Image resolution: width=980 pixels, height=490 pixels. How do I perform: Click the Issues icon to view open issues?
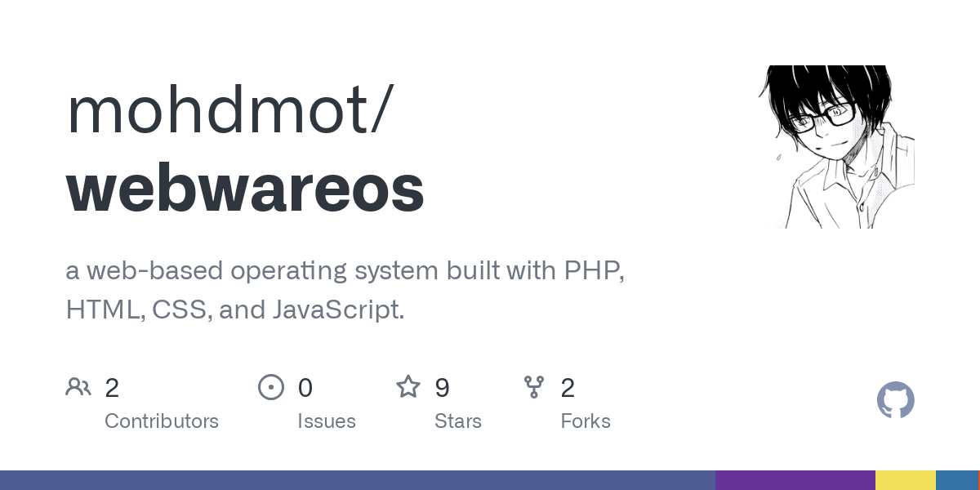(x=271, y=387)
